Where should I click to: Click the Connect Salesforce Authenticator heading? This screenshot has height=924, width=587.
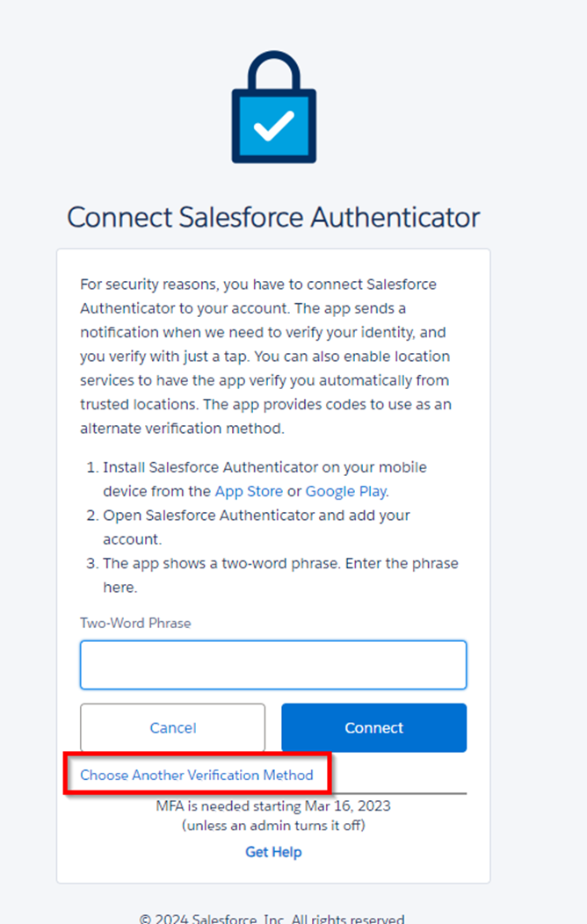[x=273, y=217]
